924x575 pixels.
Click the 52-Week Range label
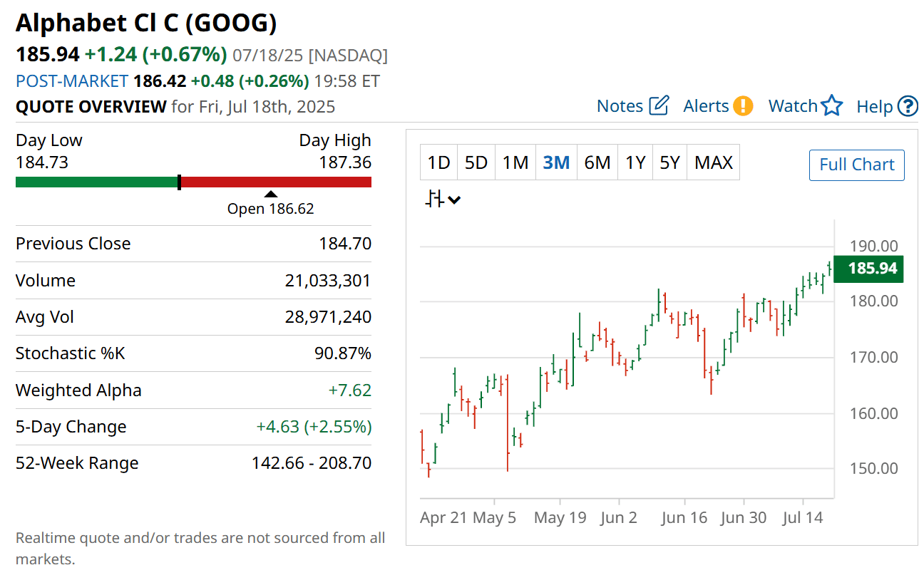click(77, 463)
